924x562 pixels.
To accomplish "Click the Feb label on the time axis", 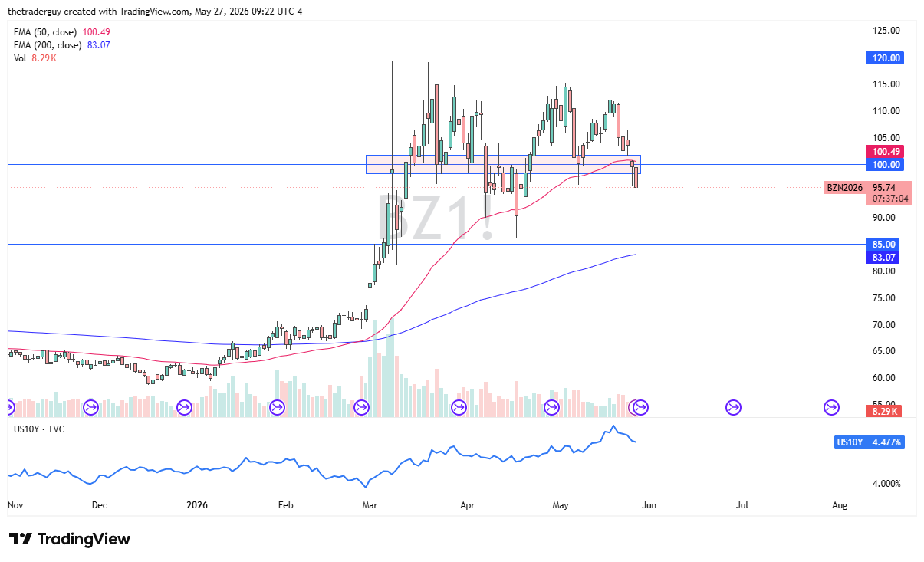I will (285, 505).
